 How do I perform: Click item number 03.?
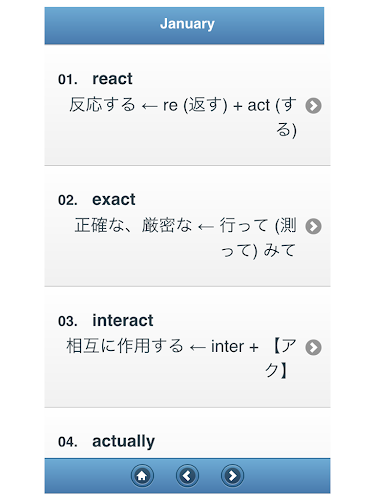(68, 321)
